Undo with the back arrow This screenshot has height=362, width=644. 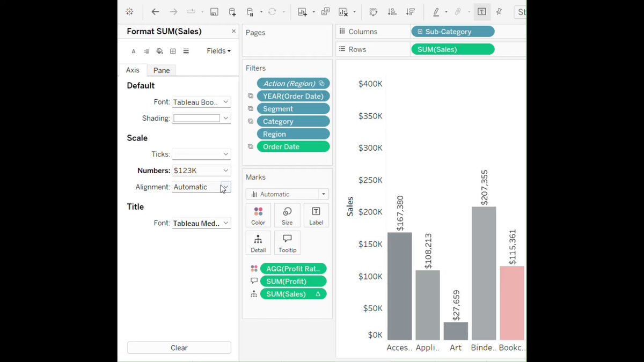pos(155,12)
